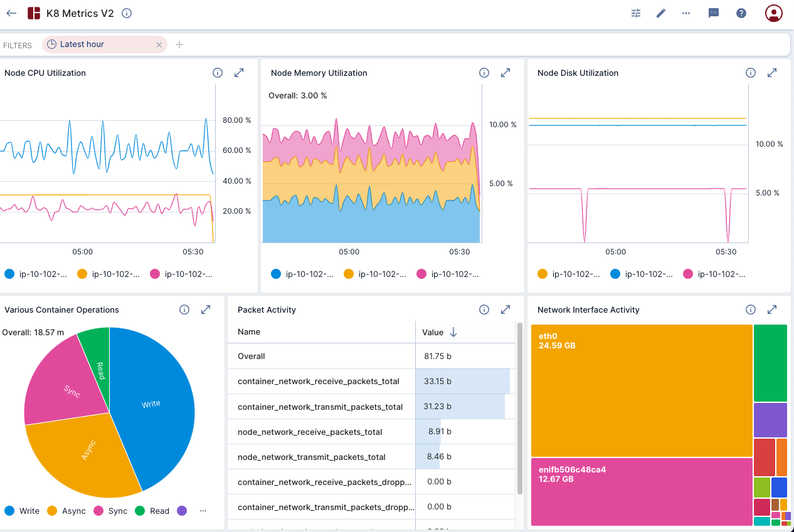
Task: Open help via the question mark icon
Action: pos(741,13)
